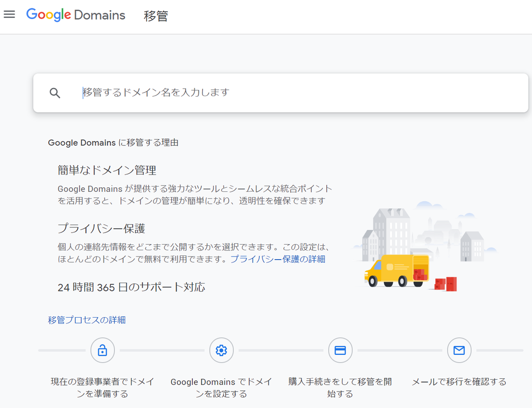Open the 移管プロセスの詳細 link
This screenshot has width=532, height=408.
[x=87, y=320]
